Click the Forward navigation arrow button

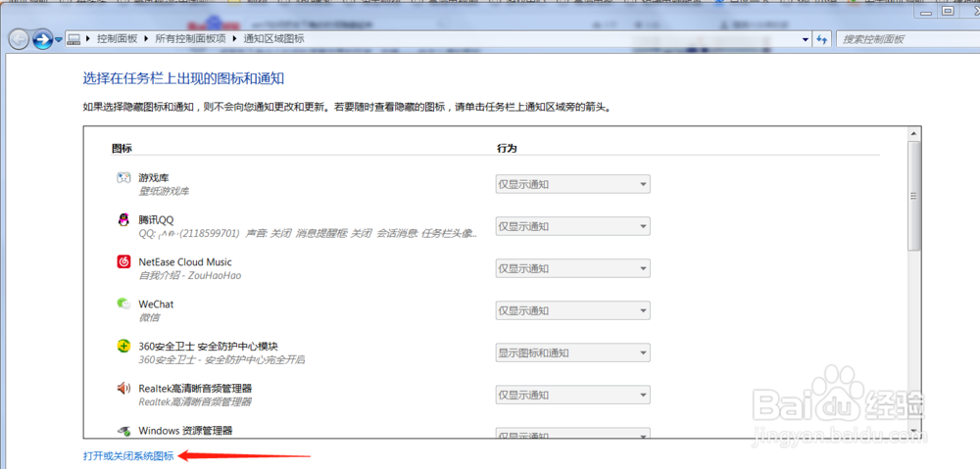click(x=42, y=40)
